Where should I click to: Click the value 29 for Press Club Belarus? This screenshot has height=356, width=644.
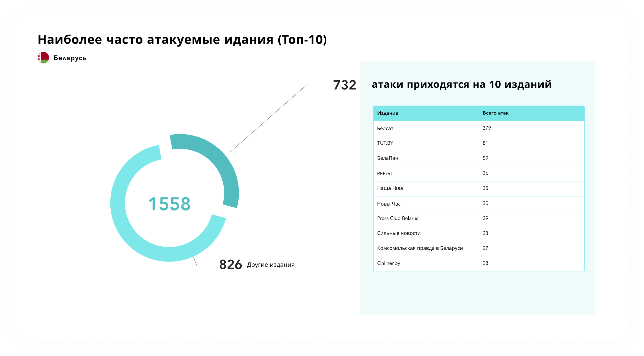click(485, 218)
